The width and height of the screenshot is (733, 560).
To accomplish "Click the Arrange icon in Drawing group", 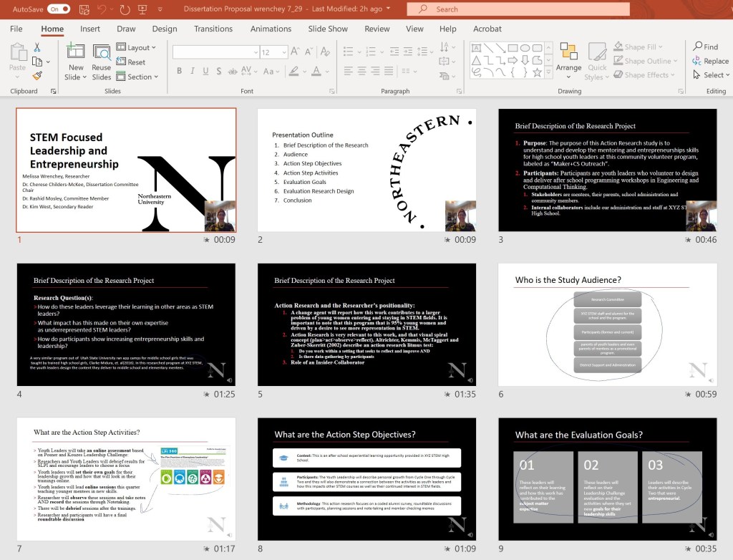I will click(x=569, y=61).
